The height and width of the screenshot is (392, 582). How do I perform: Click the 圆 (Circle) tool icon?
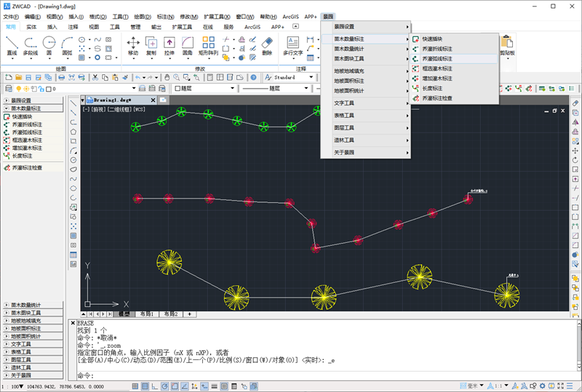[49, 44]
